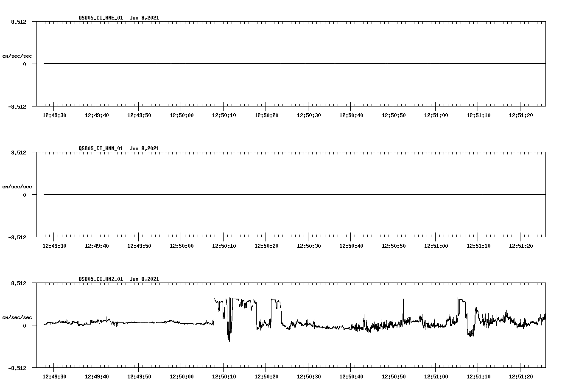
Task: Click the QSD05_CI_HNN_01 plot title
Action: [x=119, y=148]
